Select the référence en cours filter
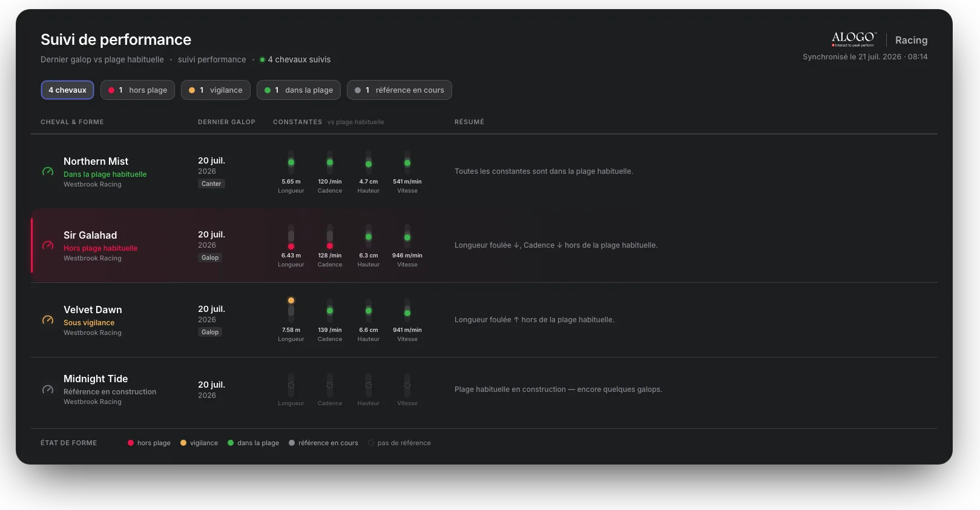Screen dimensions: 980x510 coord(400,90)
